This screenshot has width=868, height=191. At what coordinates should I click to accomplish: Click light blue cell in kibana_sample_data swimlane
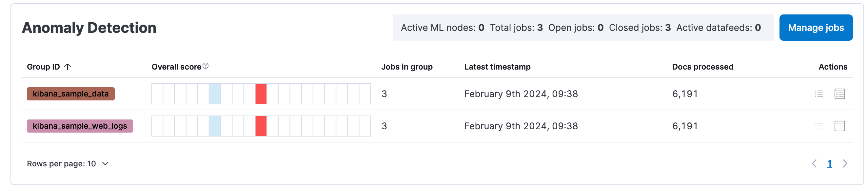[215, 94]
